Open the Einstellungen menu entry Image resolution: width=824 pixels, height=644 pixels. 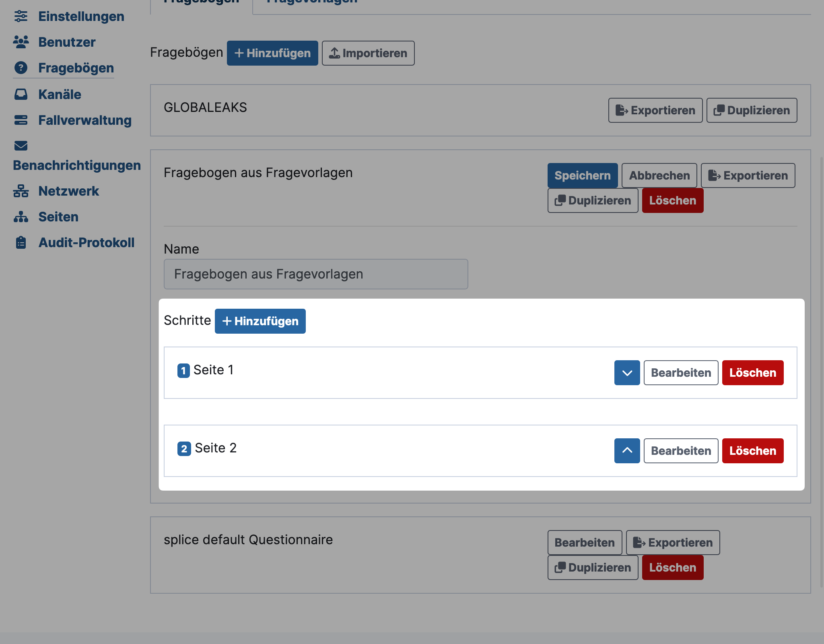[x=81, y=17]
